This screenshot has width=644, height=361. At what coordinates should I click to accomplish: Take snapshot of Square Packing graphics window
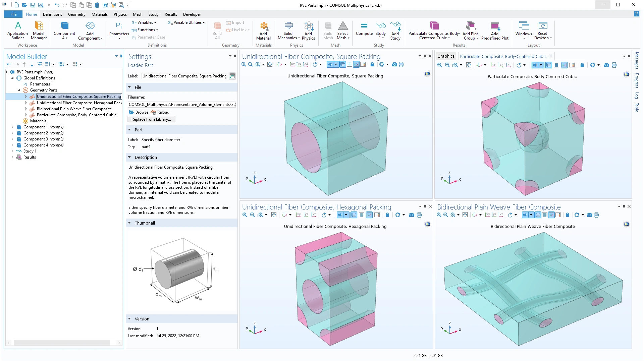394,64
